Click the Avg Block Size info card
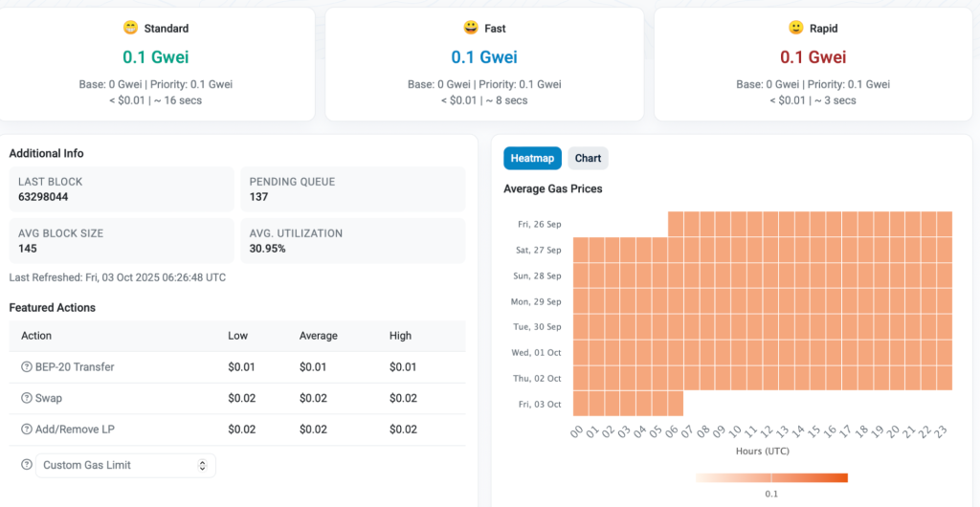 click(121, 241)
